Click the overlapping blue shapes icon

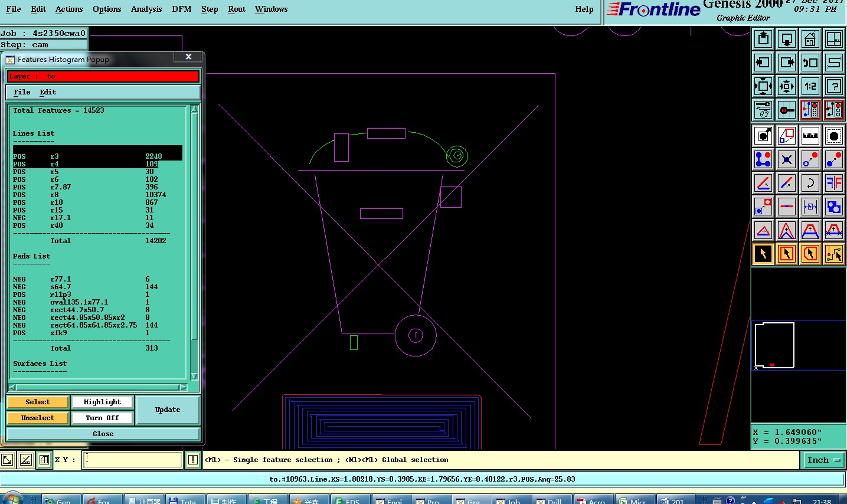834,207
